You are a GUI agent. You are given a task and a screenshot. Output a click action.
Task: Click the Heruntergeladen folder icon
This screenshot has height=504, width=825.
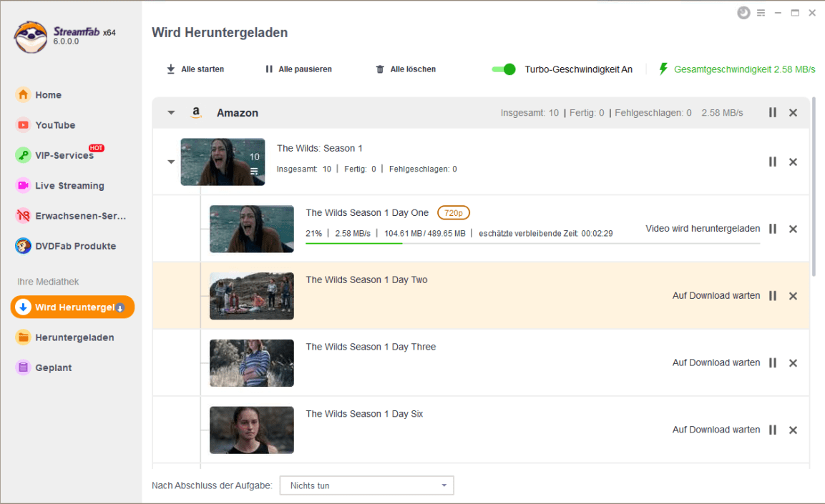tap(23, 337)
